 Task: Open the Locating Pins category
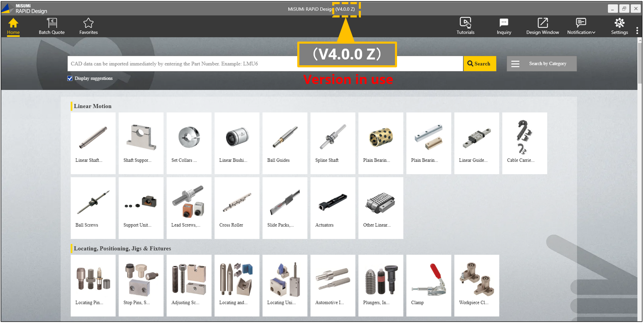(x=93, y=286)
